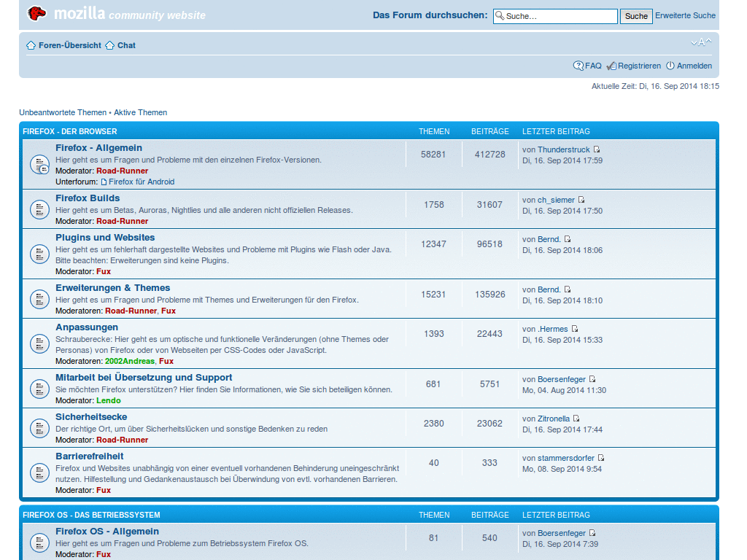Image resolution: width=747 pixels, height=560 pixels.
Task: Click the font size changer control
Action: (x=700, y=42)
